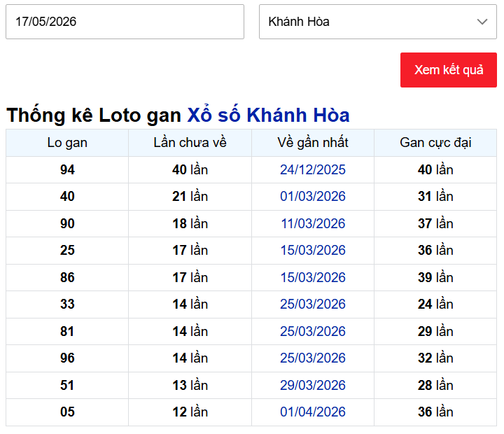Open the 15/03/2026 link in row 25
This screenshot has width=504, height=434.
pyautogui.click(x=313, y=251)
